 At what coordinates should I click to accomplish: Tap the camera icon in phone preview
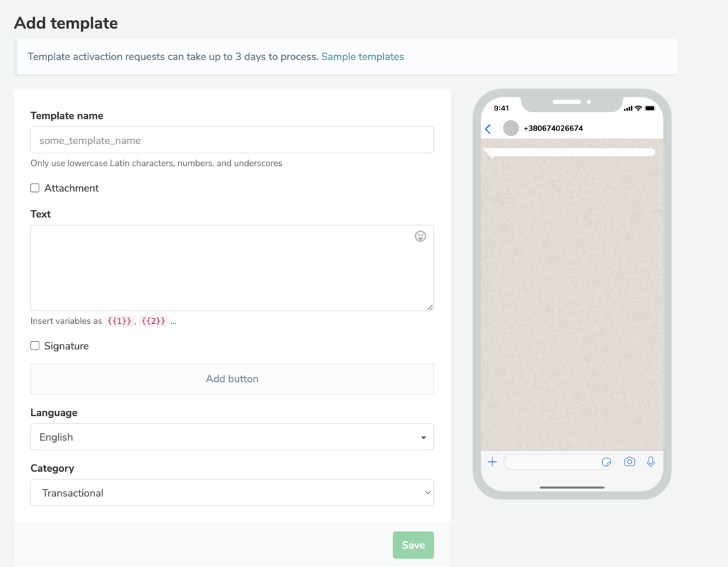coord(629,462)
